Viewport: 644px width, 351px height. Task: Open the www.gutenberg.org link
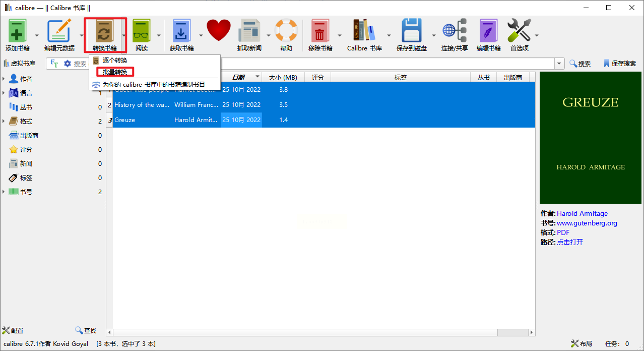tap(587, 223)
